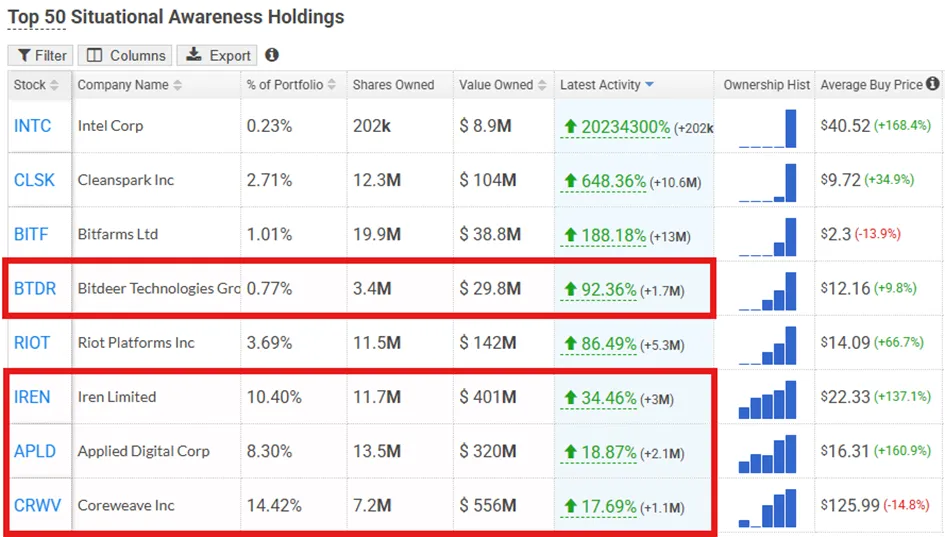Toggle Latest Activity descending sort arrow
The height and width of the screenshot is (537, 945).
[649, 85]
